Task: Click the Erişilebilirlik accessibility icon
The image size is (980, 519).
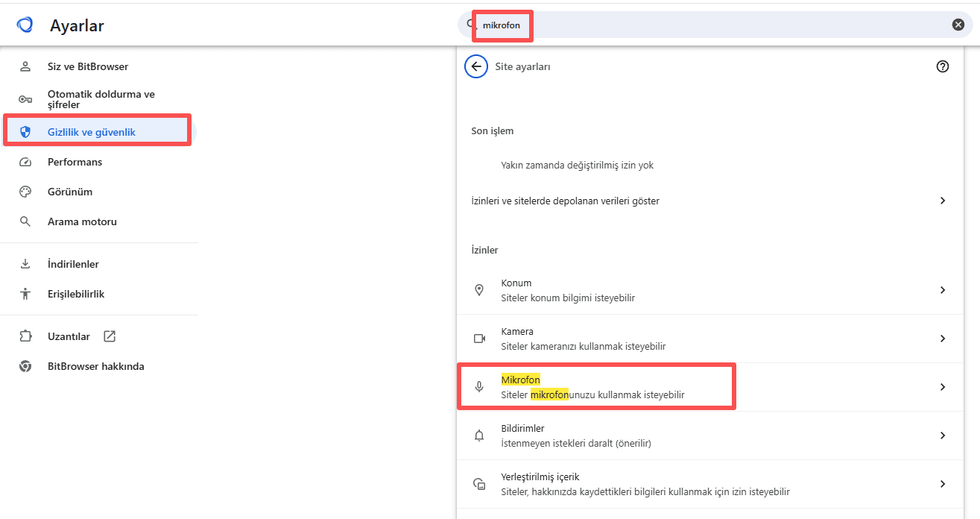Action: [x=25, y=294]
